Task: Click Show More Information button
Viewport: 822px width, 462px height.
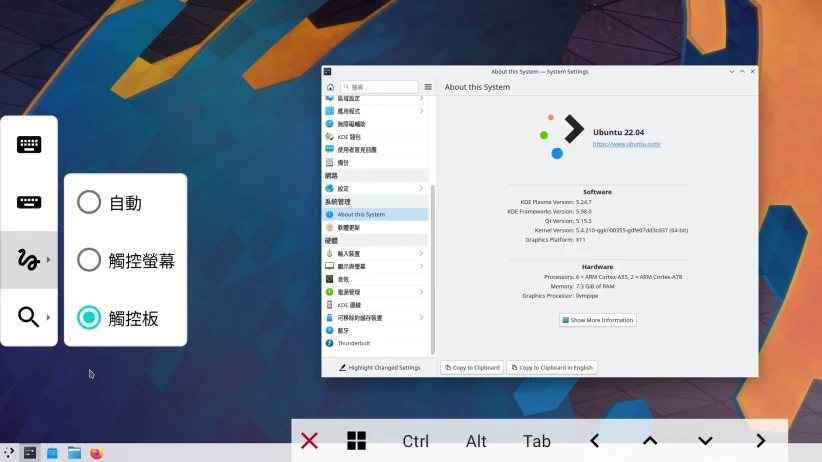Action: click(598, 320)
